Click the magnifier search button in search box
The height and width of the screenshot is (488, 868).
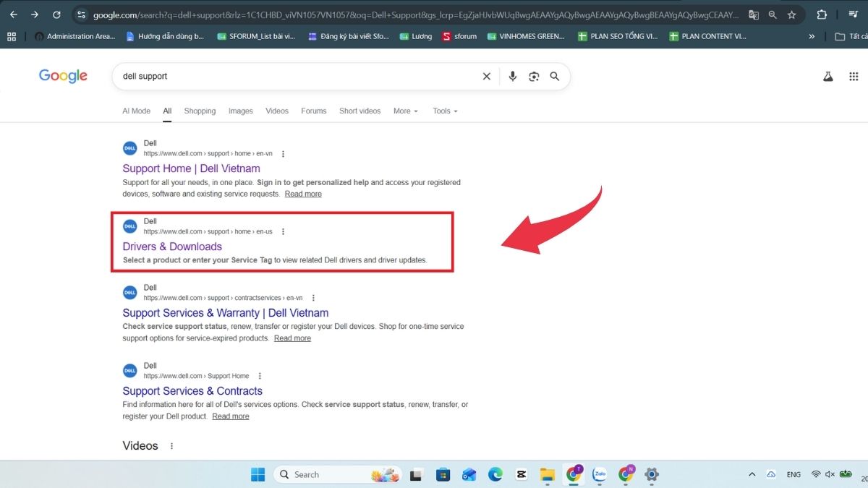[x=555, y=76]
